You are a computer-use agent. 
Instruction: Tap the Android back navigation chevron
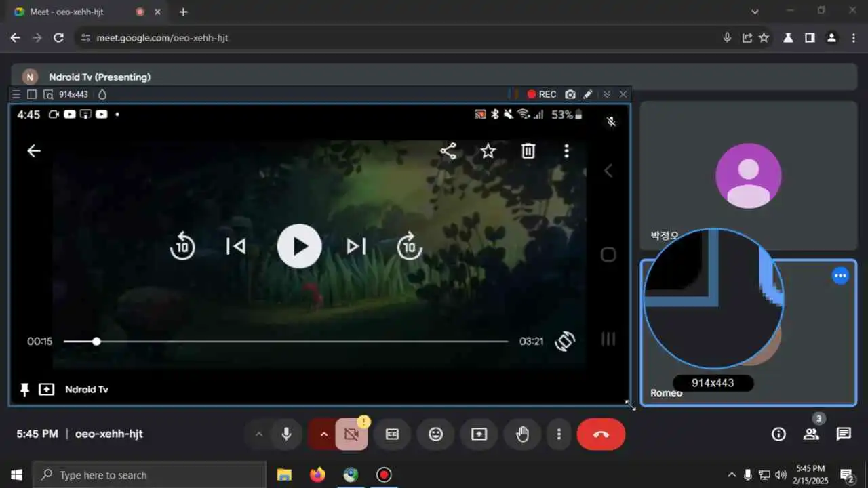[608, 171]
